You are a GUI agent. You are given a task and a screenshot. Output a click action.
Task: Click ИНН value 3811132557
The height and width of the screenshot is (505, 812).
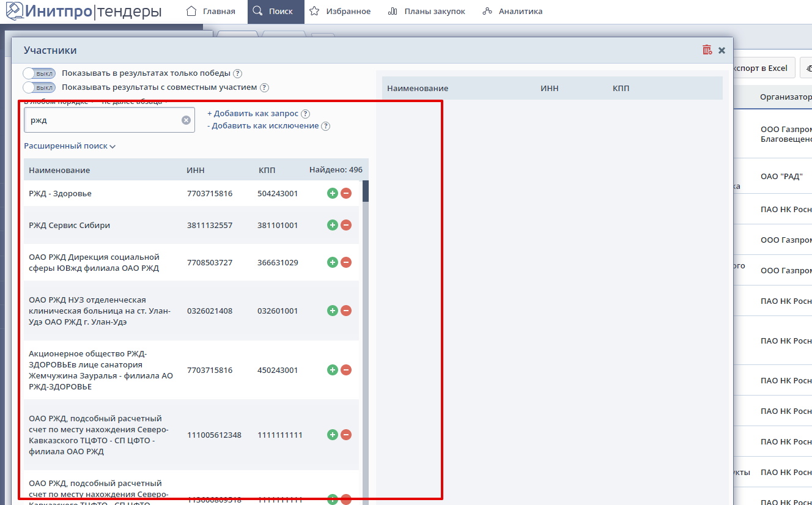pos(210,226)
